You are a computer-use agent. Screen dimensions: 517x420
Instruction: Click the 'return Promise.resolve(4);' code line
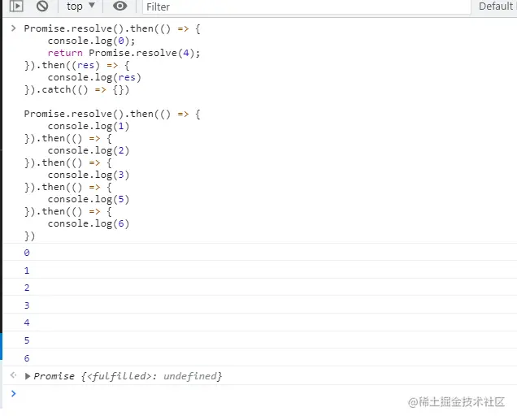124,53
